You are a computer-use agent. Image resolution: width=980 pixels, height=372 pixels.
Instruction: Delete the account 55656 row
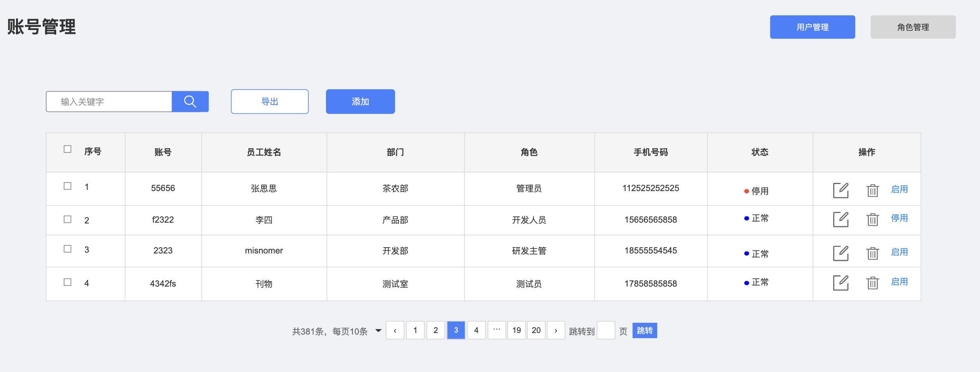[872, 190]
